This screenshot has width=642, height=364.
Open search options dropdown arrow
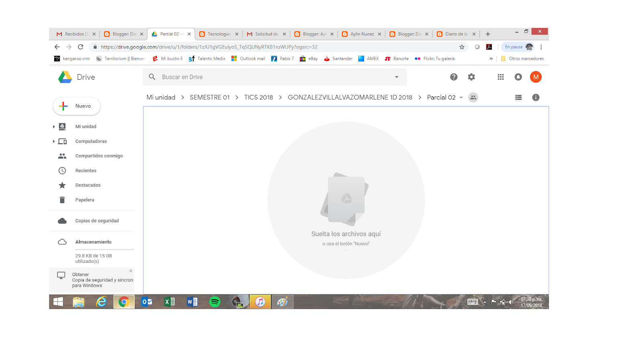tap(396, 77)
